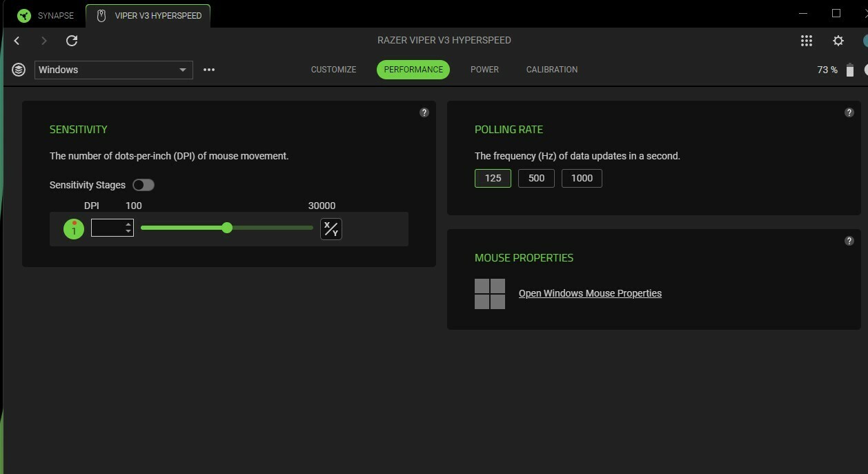Set polling rate to 125
Image resolution: width=868 pixels, height=474 pixels.
point(493,178)
